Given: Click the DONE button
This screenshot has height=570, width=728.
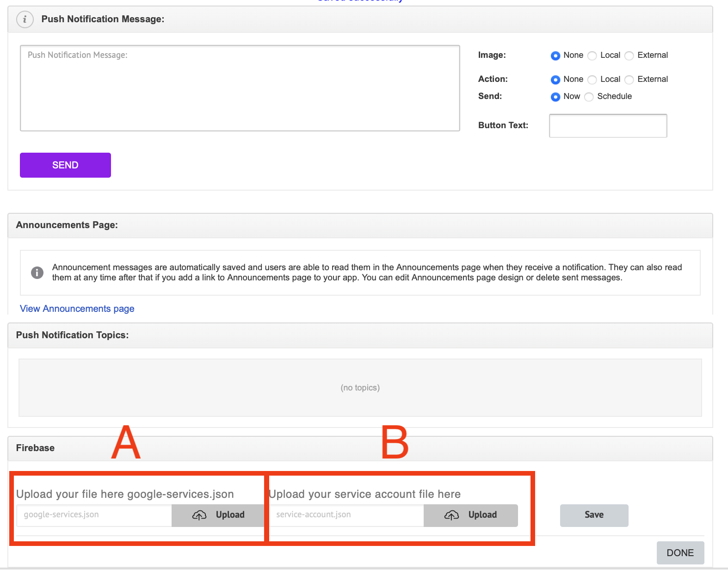Looking at the screenshot, I should click(680, 553).
